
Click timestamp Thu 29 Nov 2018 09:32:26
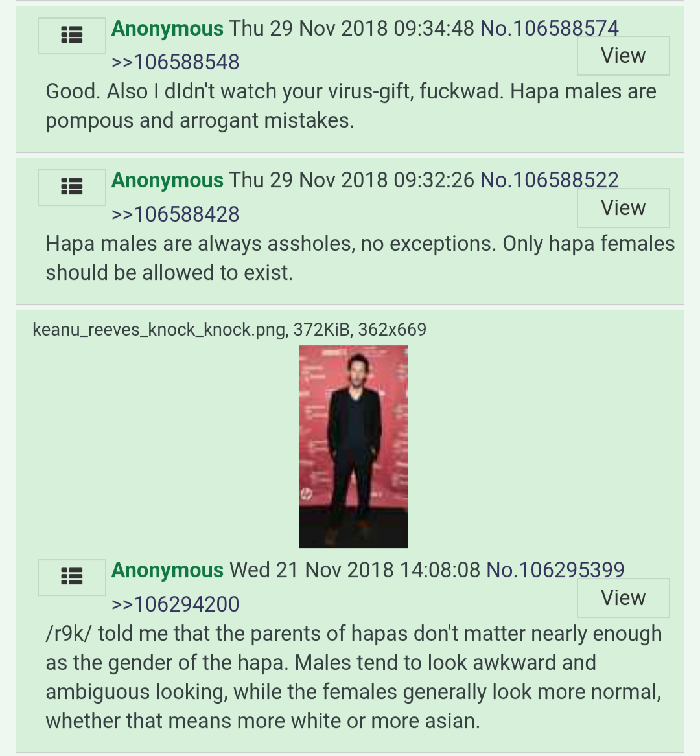pos(352,180)
